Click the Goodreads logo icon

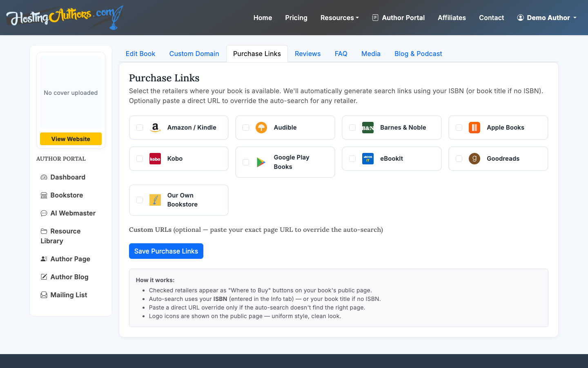474,159
